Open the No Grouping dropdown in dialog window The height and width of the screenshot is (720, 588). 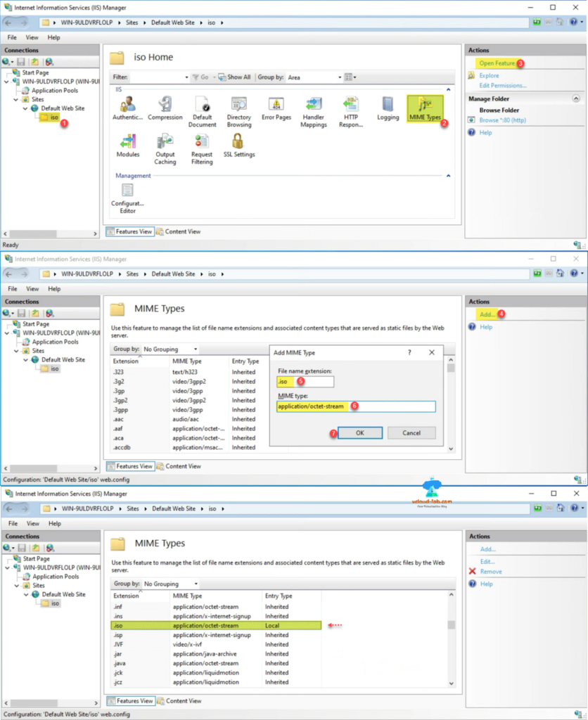[x=170, y=349]
